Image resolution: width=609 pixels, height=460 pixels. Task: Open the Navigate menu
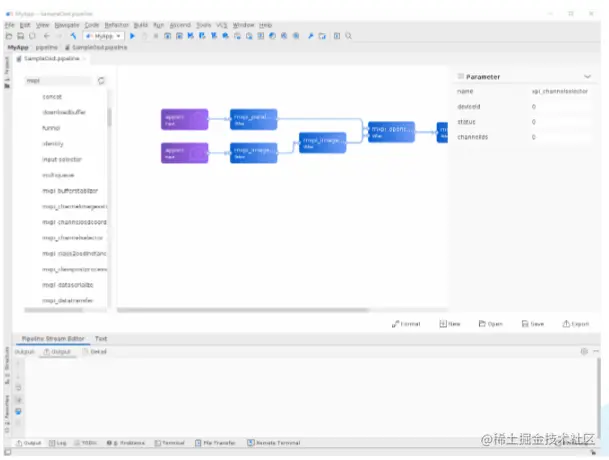[67, 25]
